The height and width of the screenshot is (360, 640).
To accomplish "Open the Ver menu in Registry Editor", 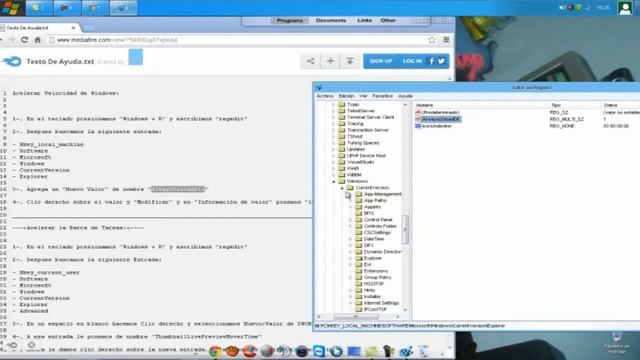I will tap(363, 96).
